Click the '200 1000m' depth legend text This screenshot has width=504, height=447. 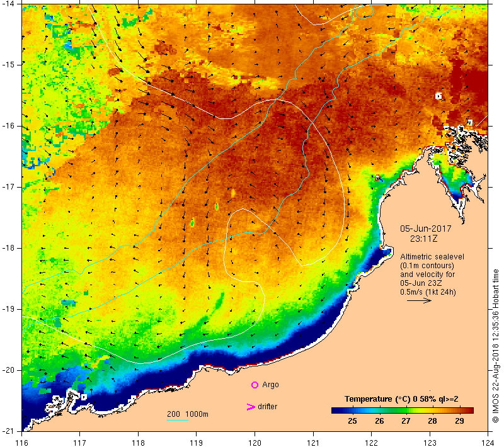[x=188, y=414]
